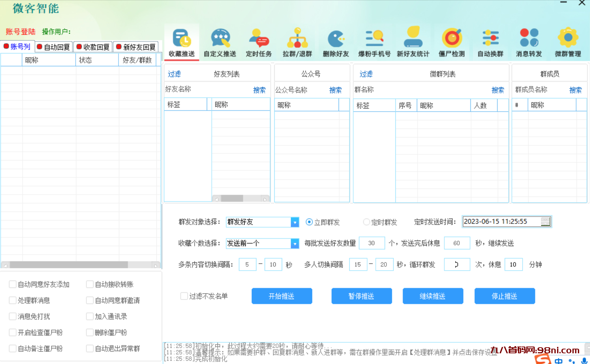
Task: Click the 搜索 link for friend list
Action: coord(260,90)
